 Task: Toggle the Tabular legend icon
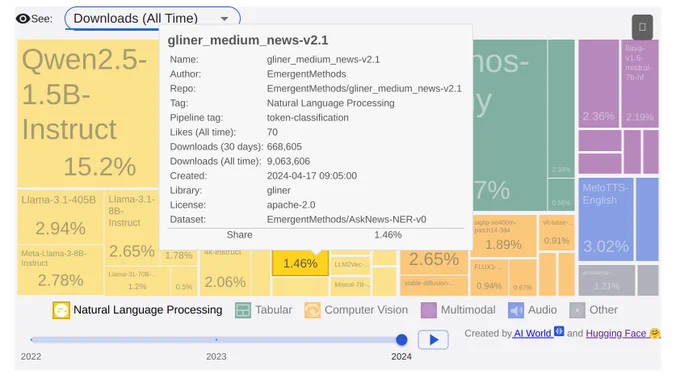pyautogui.click(x=243, y=310)
